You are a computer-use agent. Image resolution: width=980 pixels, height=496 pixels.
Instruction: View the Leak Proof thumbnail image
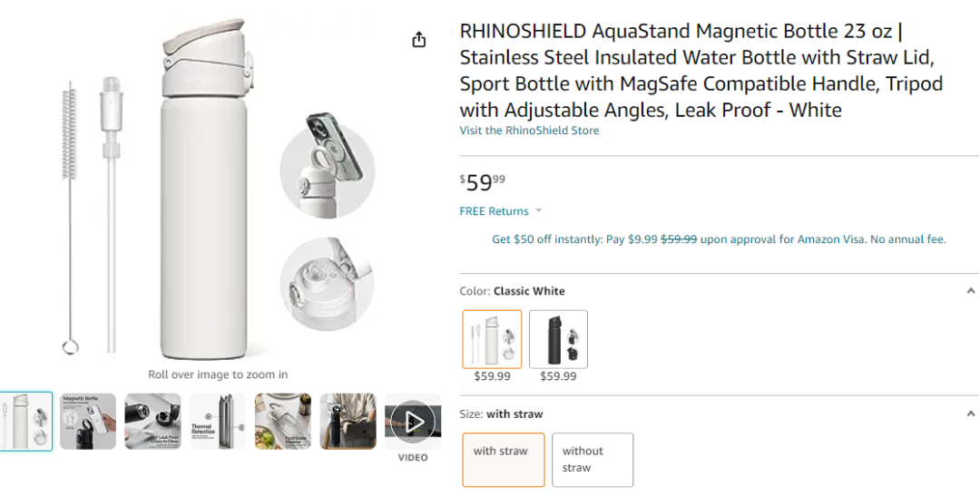point(152,422)
